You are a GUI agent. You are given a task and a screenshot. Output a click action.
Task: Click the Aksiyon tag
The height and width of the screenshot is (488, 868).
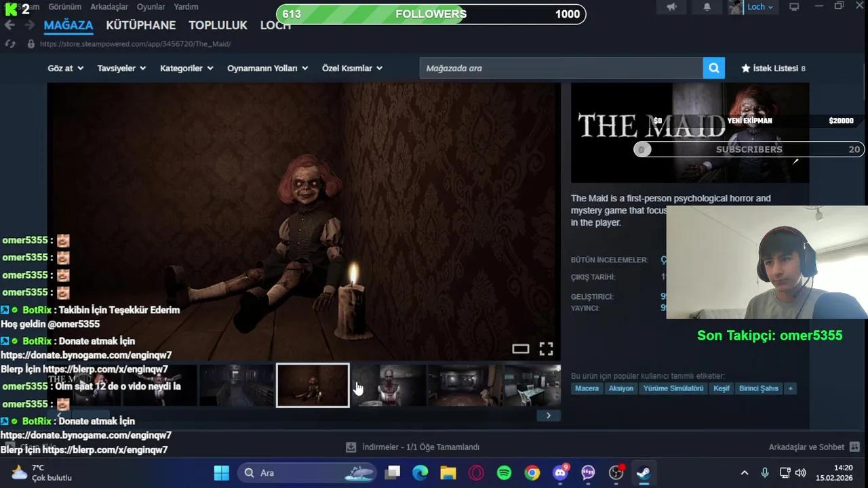point(620,388)
